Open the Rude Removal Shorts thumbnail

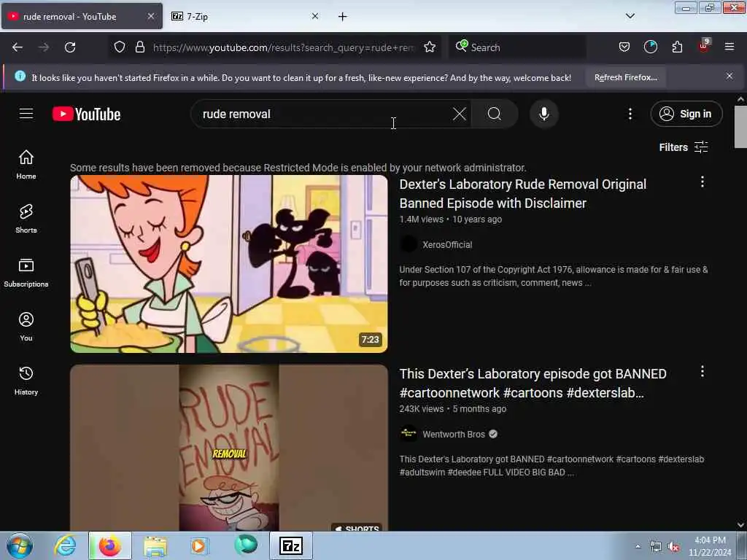(x=228, y=448)
